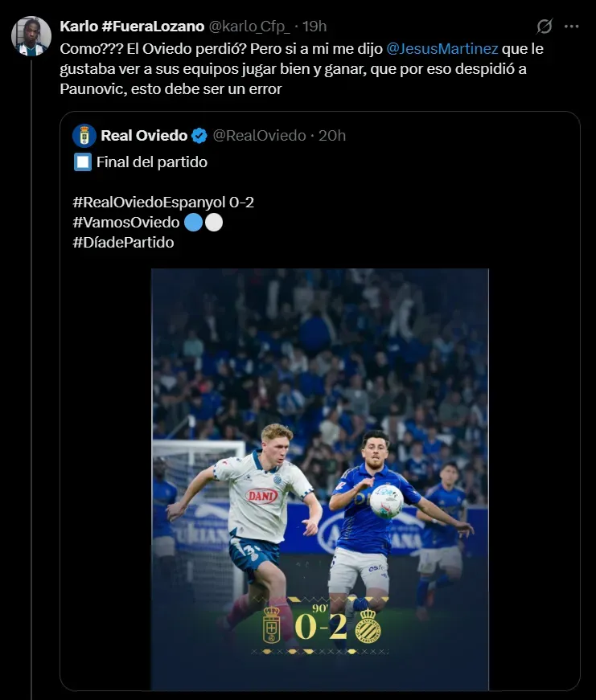Screen dimensions: 596x700
Task: Click the Final del partido quoted tweet text
Action: [152, 162]
